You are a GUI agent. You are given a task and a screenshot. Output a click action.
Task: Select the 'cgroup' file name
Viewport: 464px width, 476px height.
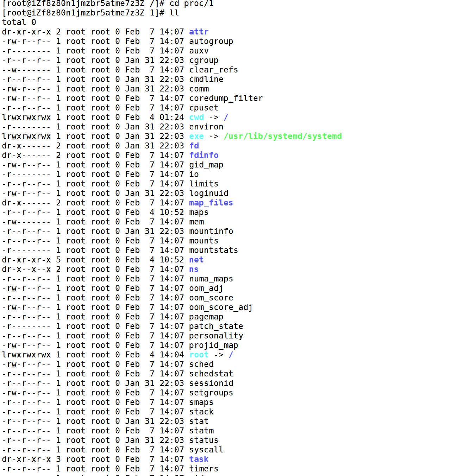click(204, 60)
